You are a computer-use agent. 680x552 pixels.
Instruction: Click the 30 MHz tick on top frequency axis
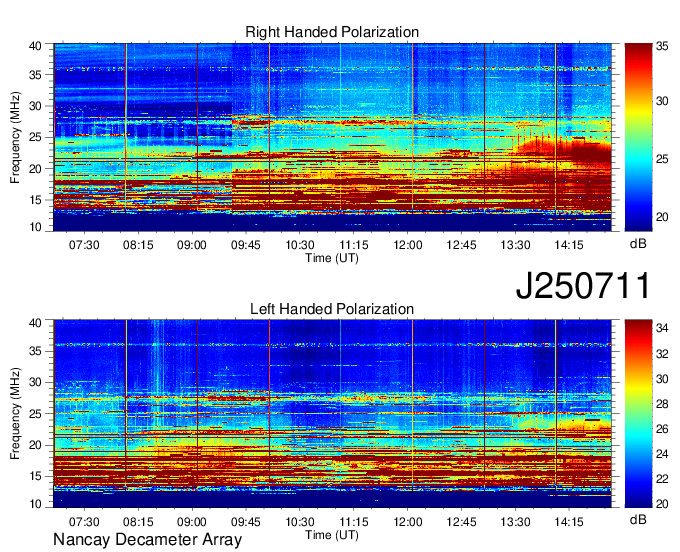coord(36,107)
